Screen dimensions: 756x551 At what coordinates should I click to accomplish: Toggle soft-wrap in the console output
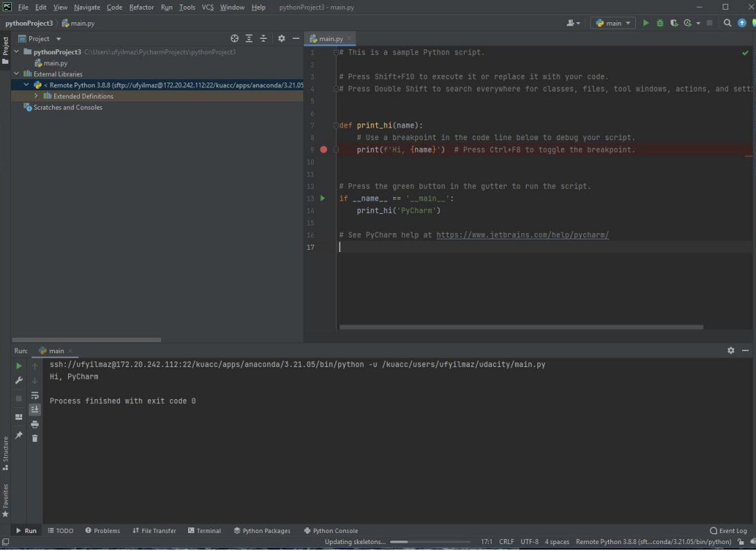point(34,394)
